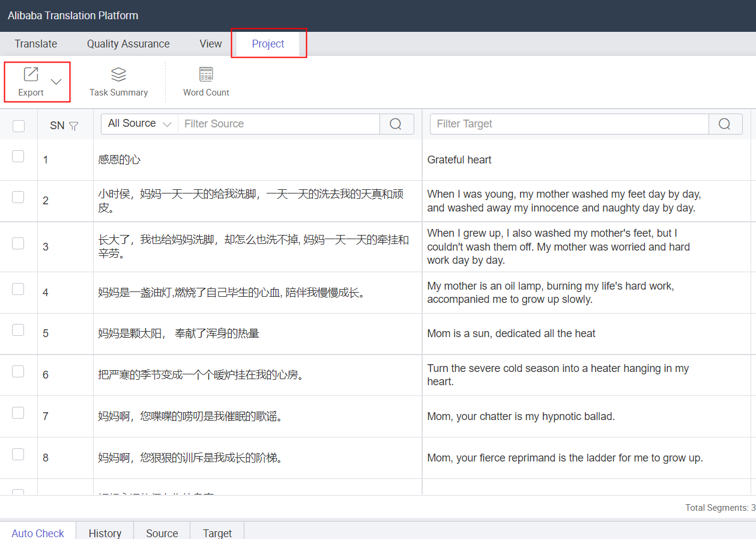Click the Filter Target input field
Image resolution: width=756 pixels, height=539 pixels.
tap(569, 124)
